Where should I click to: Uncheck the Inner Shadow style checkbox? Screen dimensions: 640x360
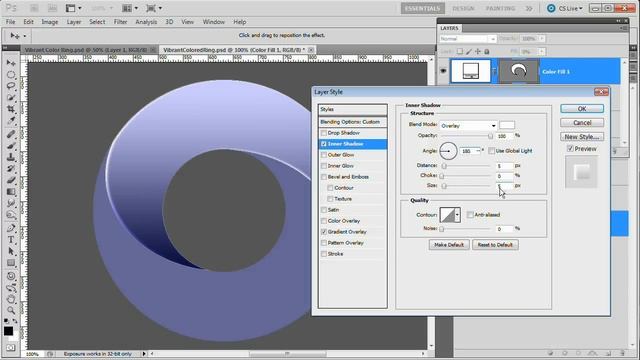point(324,144)
